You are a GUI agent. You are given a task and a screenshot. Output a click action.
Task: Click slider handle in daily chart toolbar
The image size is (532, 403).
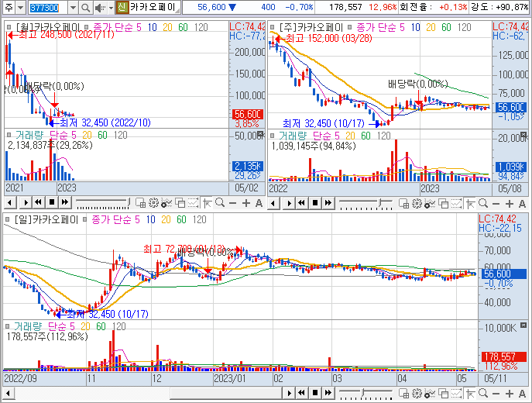(x=362, y=393)
